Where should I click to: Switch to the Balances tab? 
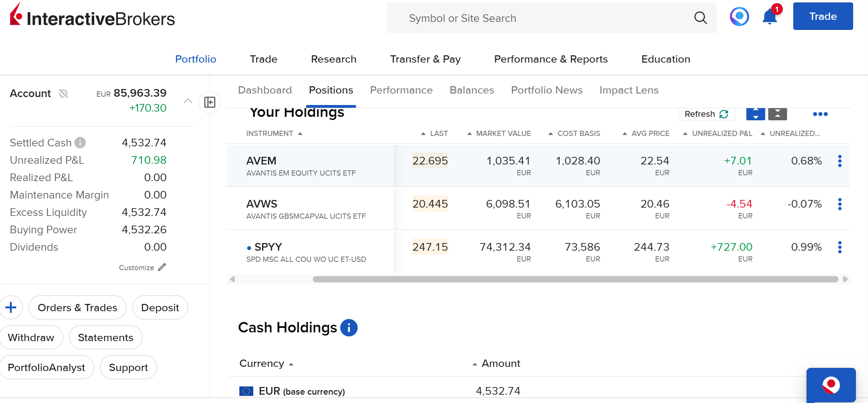tap(472, 90)
